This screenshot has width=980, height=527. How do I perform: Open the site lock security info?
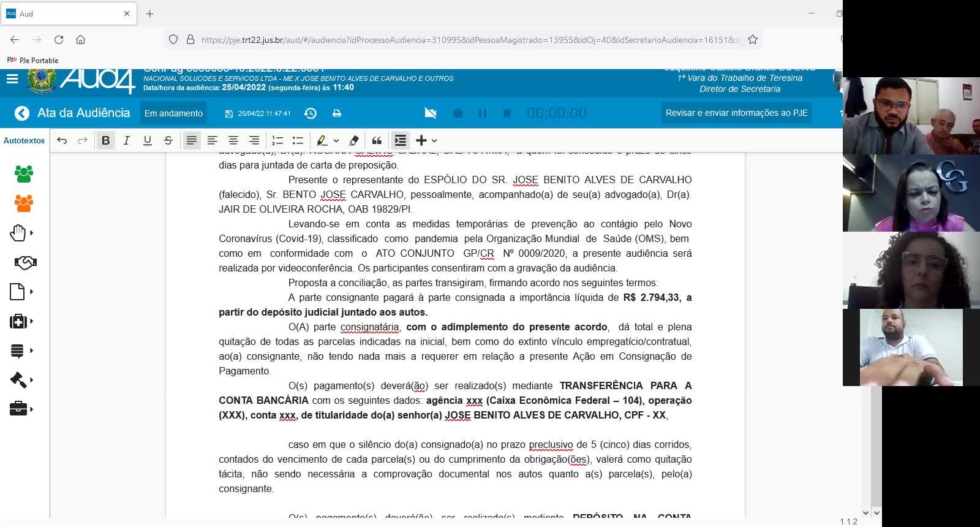pos(190,40)
